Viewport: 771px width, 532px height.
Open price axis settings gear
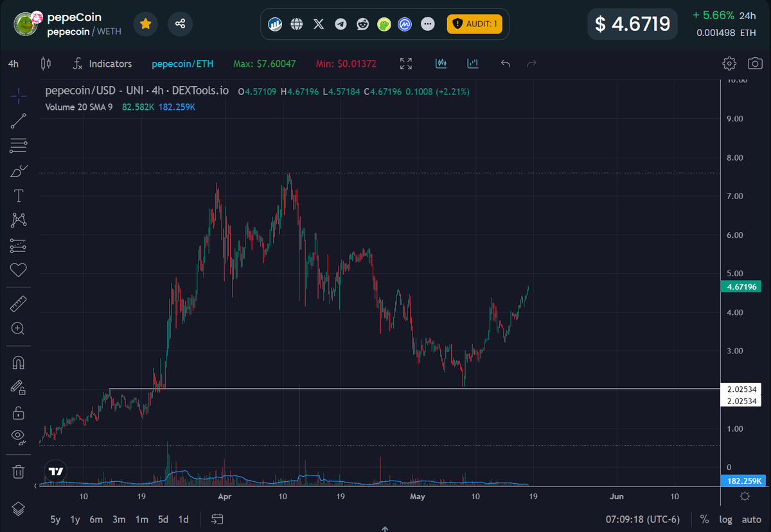tap(745, 496)
